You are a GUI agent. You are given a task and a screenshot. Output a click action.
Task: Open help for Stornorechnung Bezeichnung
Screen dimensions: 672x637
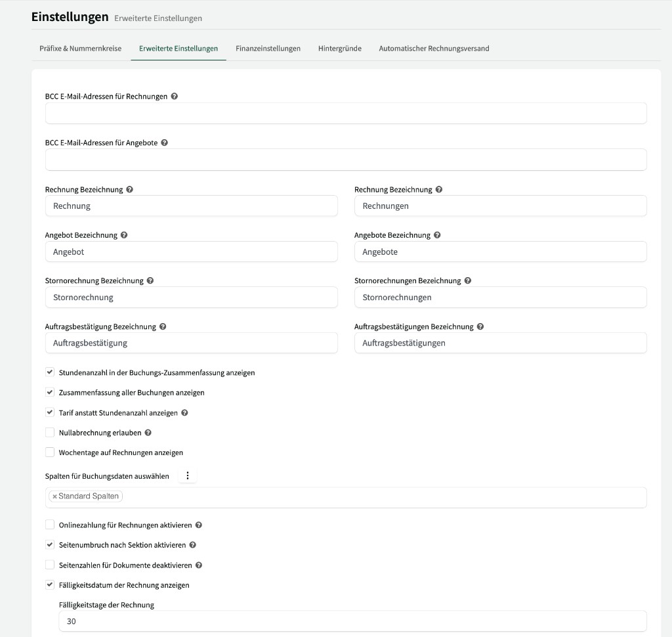(150, 280)
